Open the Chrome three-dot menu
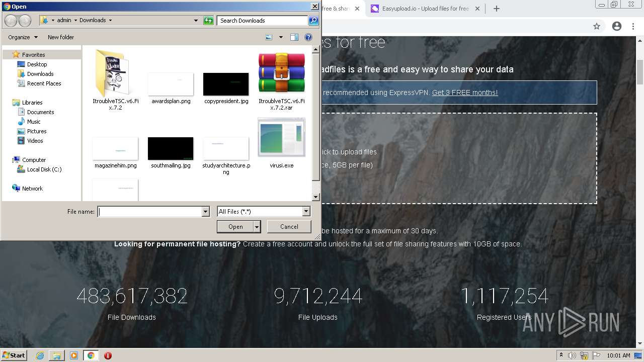644x362 pixels. pos(633,26)
